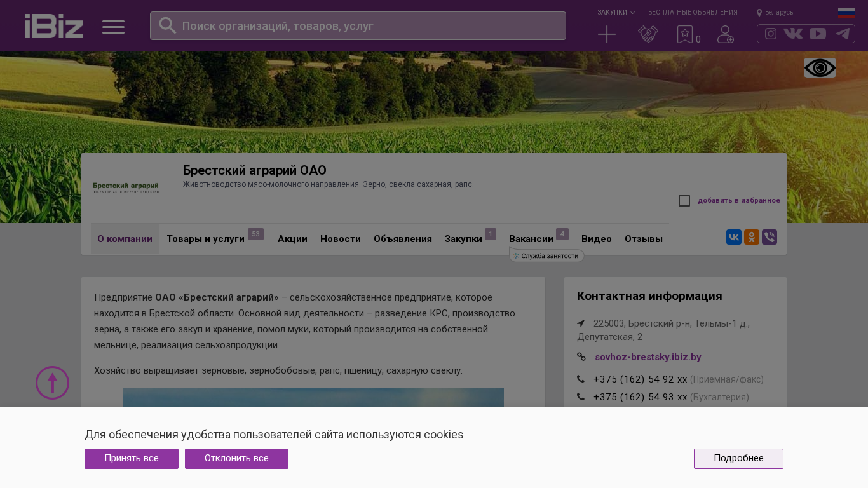The image size is (868, 488).
Task: Open the Объявления tab
Action: 403,239
